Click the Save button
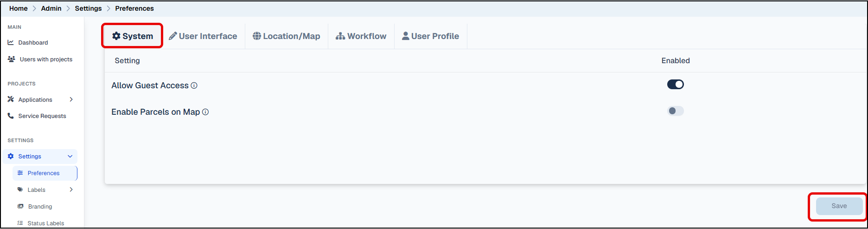The height and width of the screenshot is (229, 868). pyautogui.click(x=839, y=206)
